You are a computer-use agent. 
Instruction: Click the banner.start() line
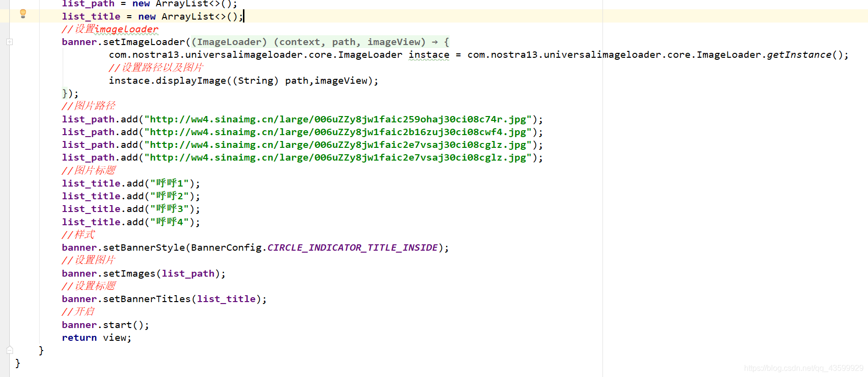point(105,325)
